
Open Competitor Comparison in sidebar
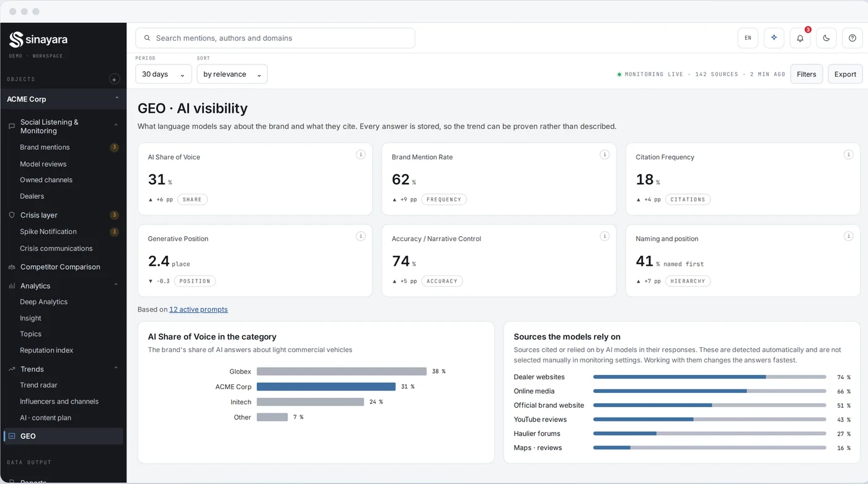point(60,266)
